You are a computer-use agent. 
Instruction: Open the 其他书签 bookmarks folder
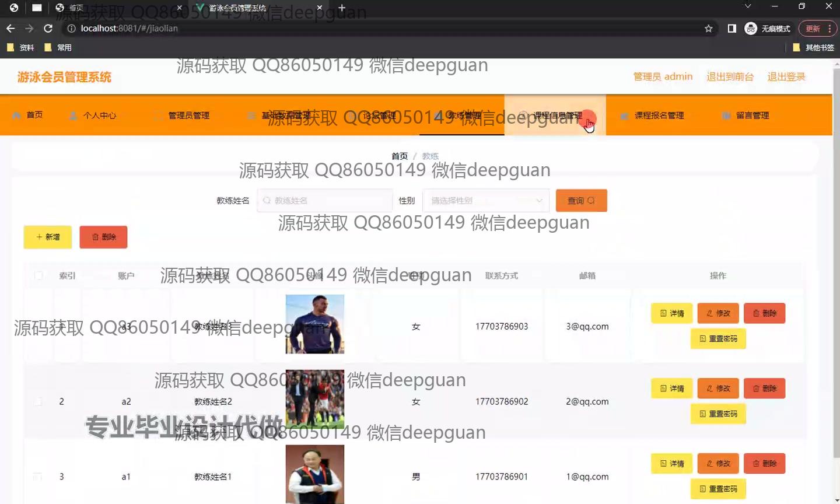pos(813,48)
